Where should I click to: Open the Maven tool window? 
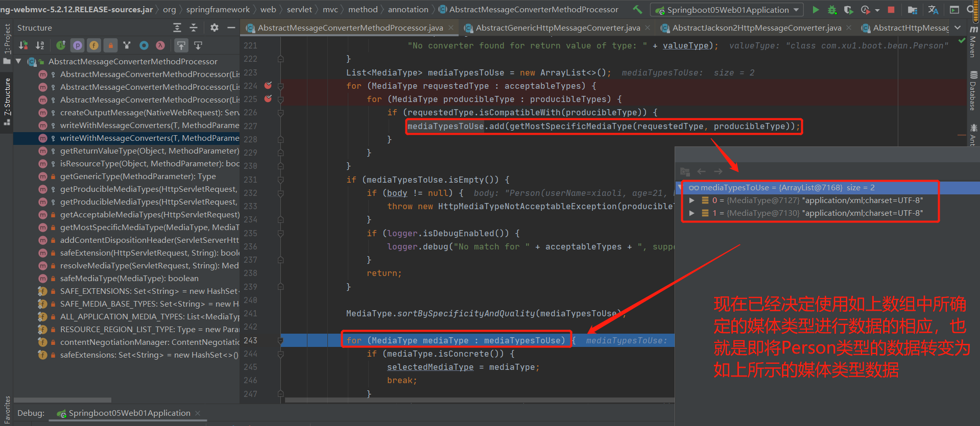pos(973,42)
